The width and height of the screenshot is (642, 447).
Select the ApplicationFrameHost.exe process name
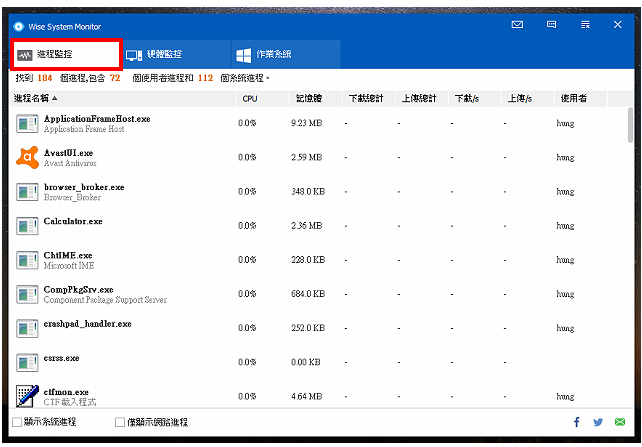click(x=97, y=119)
